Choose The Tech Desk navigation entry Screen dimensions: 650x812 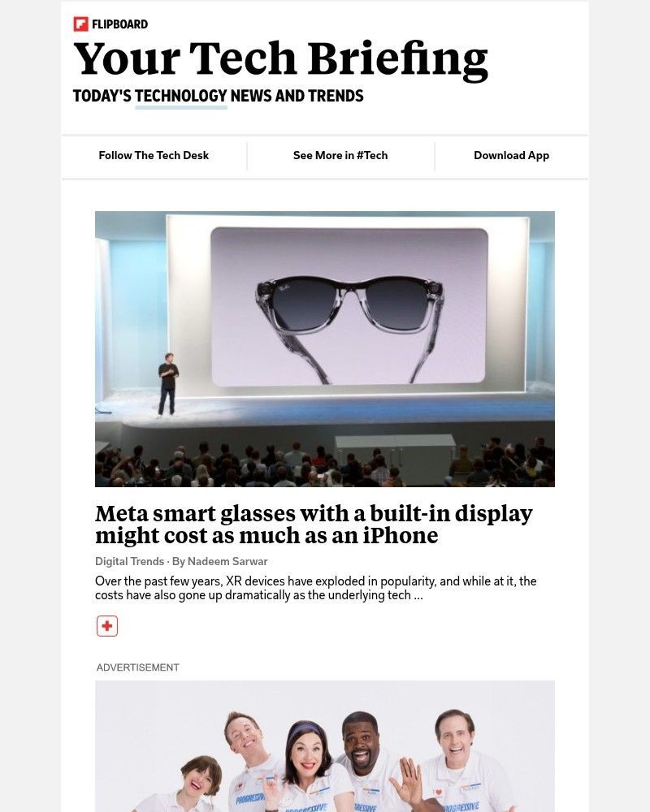click(154, 155)
